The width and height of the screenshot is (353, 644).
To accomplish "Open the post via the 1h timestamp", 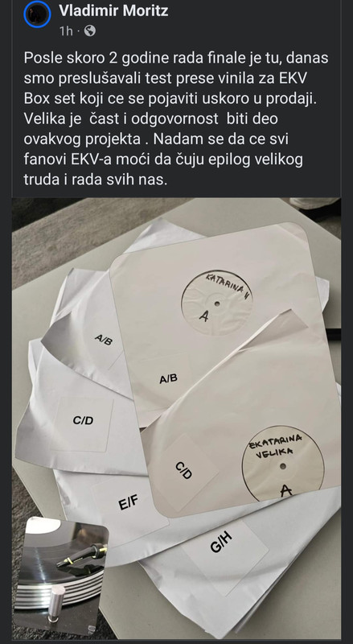I will 66,31.
